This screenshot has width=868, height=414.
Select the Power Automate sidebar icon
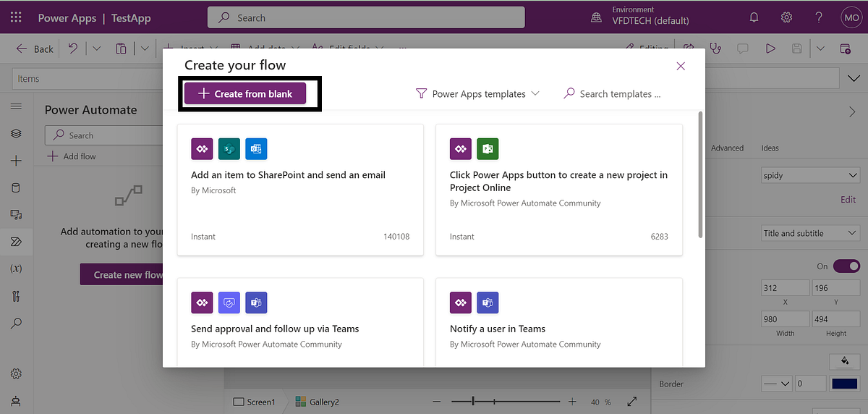tap(16, 242)
